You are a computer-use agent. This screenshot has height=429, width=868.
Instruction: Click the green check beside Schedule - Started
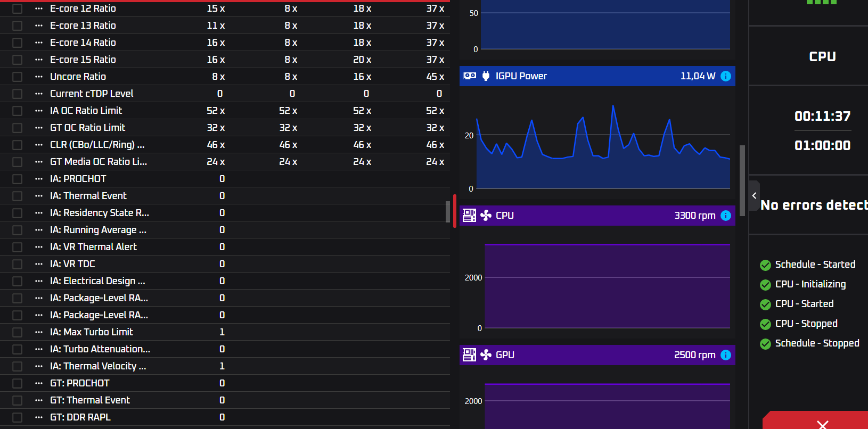[765, 265]
